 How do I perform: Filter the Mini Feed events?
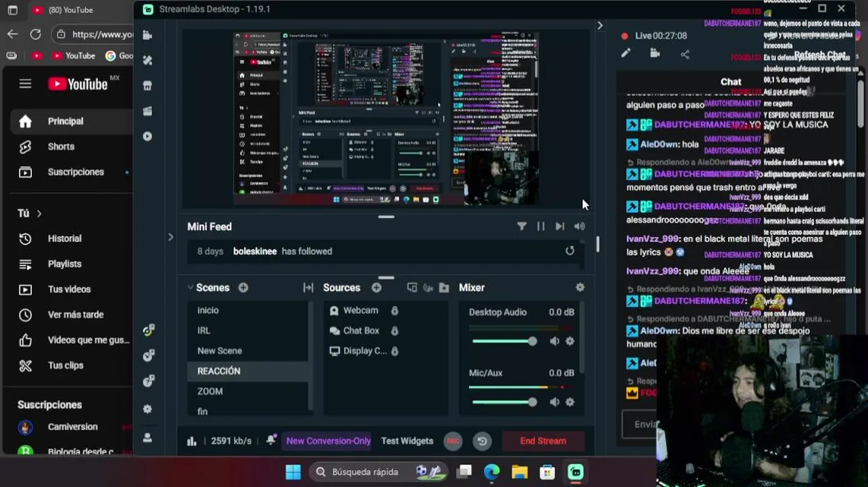coord(522,227)
